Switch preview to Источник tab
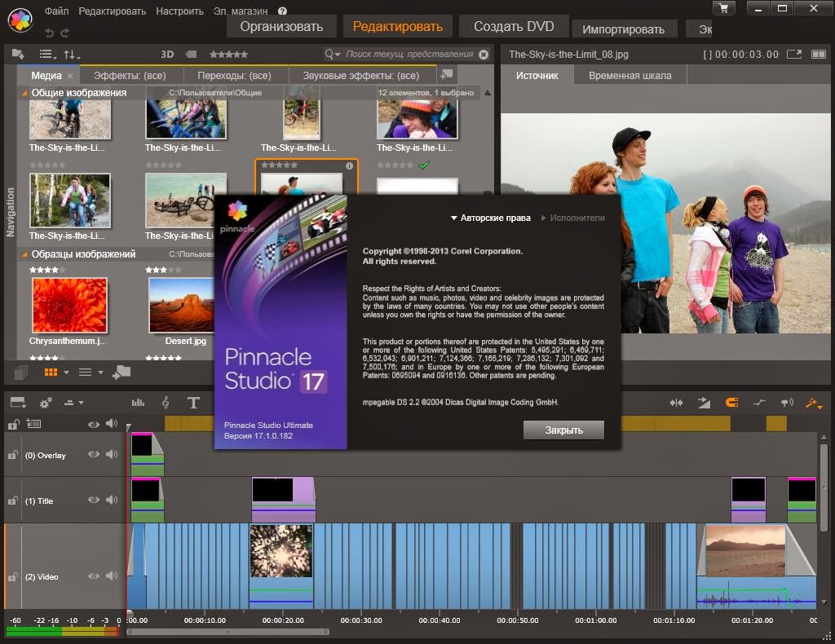 tap(537, 76)
